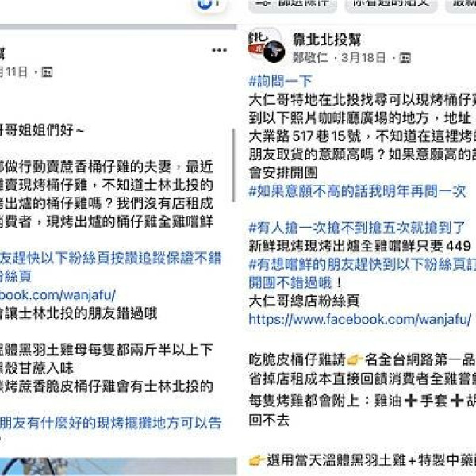Viewport: 476px width, 476px height.
Task: Click the group privacy icon beside 3月18日
Action: pos(405,58)
